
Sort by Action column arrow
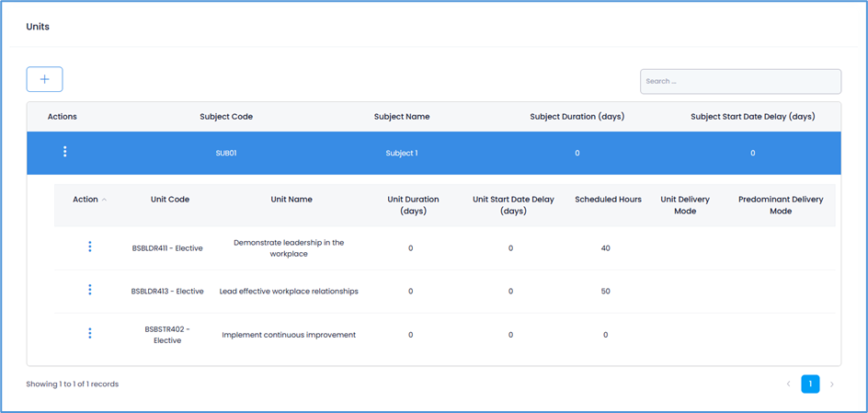coord(104,200)
